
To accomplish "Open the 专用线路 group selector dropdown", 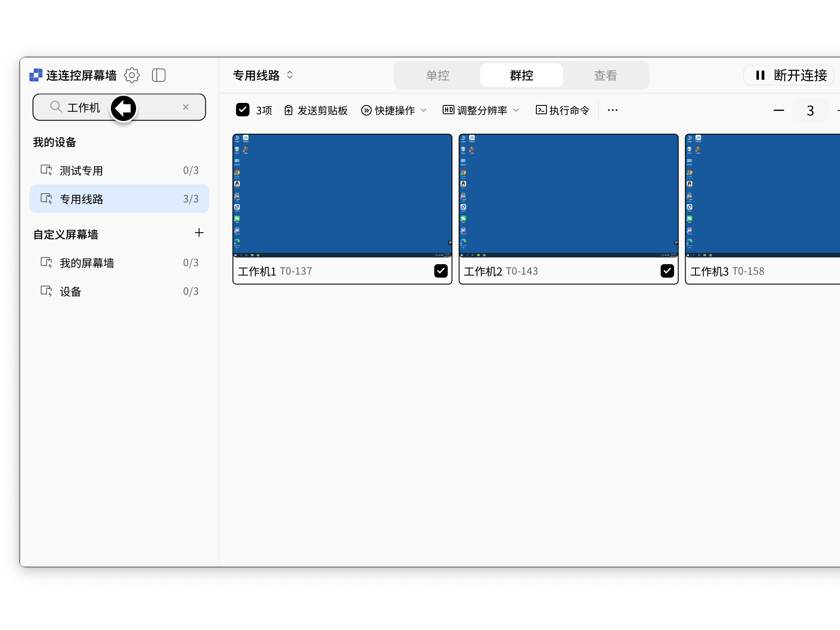I will pos(263,75).
